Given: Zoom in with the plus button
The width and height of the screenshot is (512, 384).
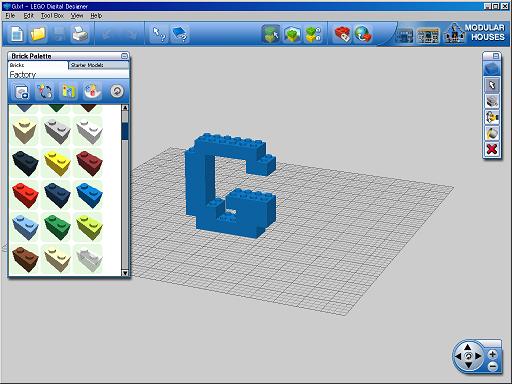Looking at the screenshot, I should [x=493, y=354].
